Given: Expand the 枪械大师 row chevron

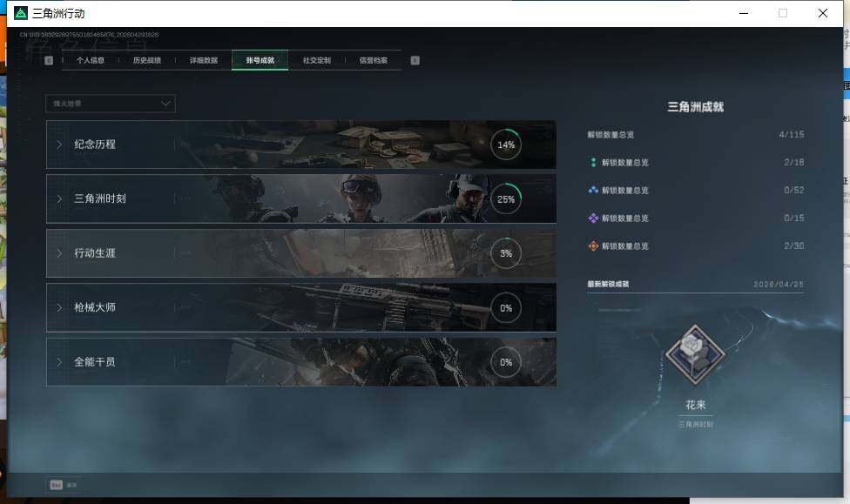Looking at the screenshot, I should point(59,307).
